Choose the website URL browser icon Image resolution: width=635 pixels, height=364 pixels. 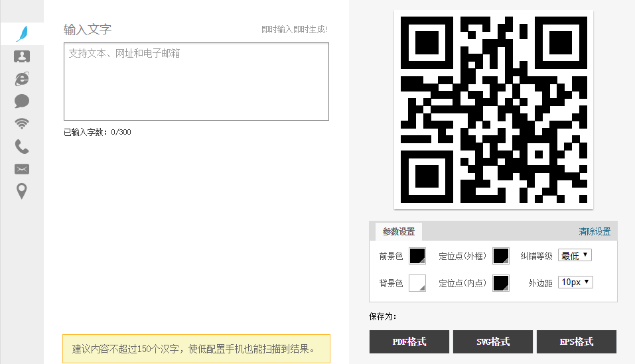point(22,79)
